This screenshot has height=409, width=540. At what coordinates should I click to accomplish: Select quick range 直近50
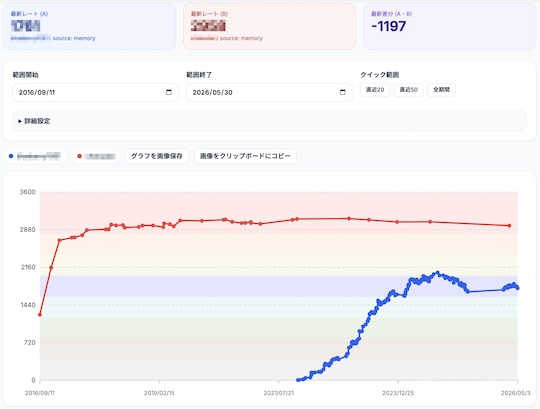pos(408,90)
